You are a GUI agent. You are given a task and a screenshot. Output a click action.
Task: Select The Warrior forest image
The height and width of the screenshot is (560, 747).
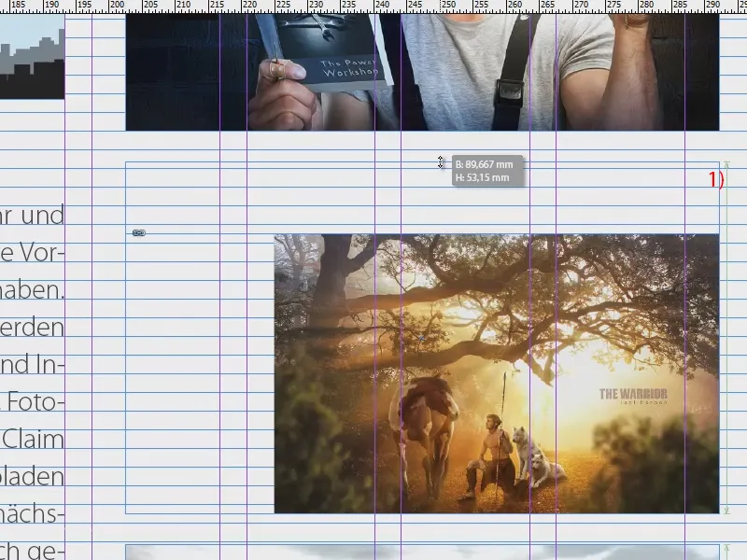(497, 374)
